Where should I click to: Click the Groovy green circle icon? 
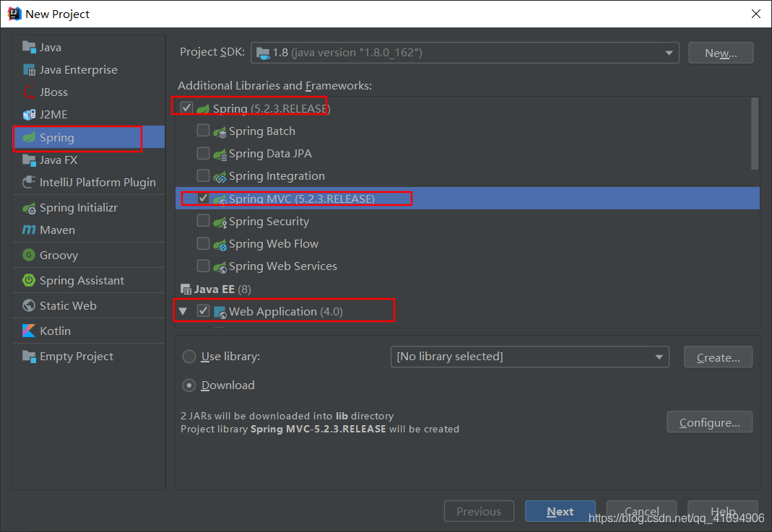29,255
